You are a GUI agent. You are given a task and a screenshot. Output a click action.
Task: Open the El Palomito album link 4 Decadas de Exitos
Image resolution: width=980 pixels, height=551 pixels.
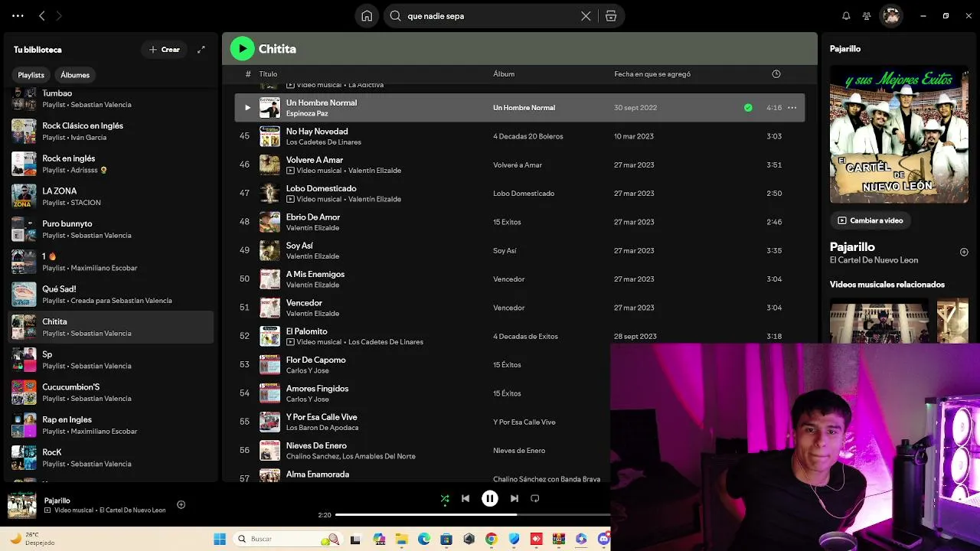[525, 337]
